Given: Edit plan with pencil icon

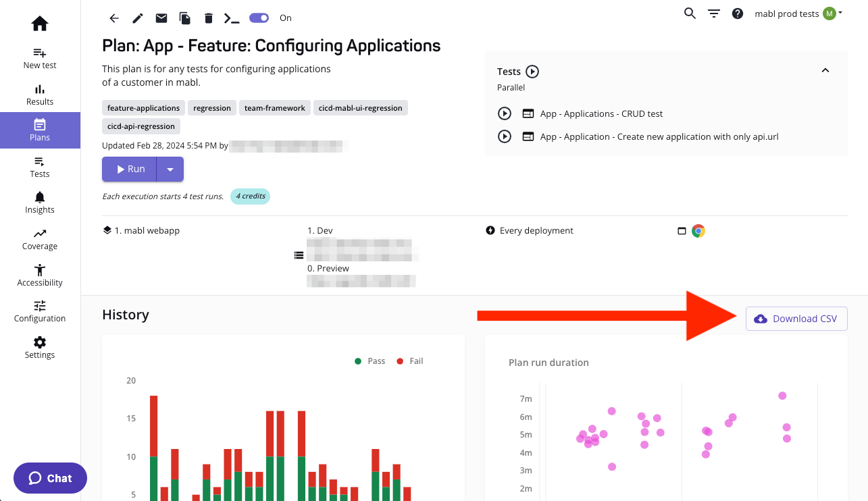Looking at the screenshot, I should point(138,18).
